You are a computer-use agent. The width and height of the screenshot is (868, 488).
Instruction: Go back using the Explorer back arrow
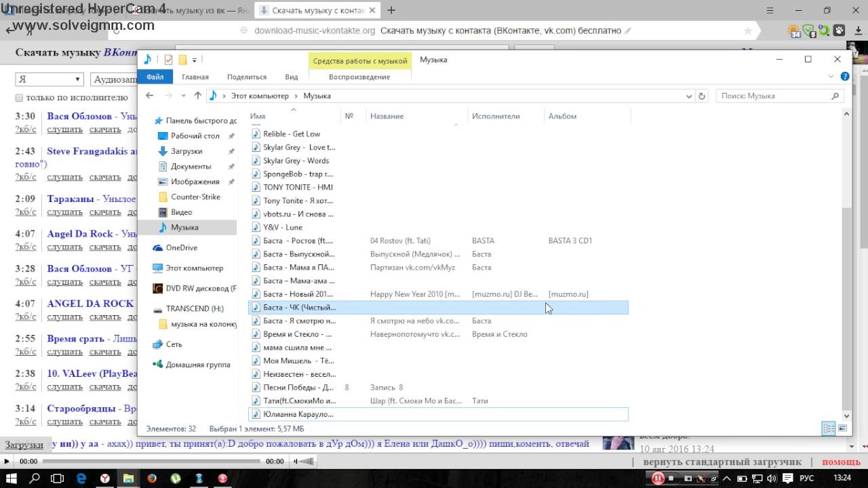click(150, 96)
